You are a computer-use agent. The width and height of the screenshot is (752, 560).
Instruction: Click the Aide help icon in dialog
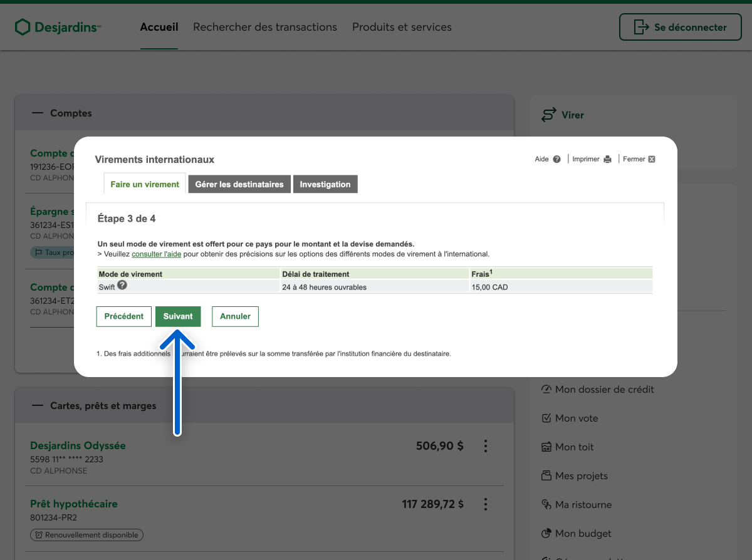[x=556, y=160]
